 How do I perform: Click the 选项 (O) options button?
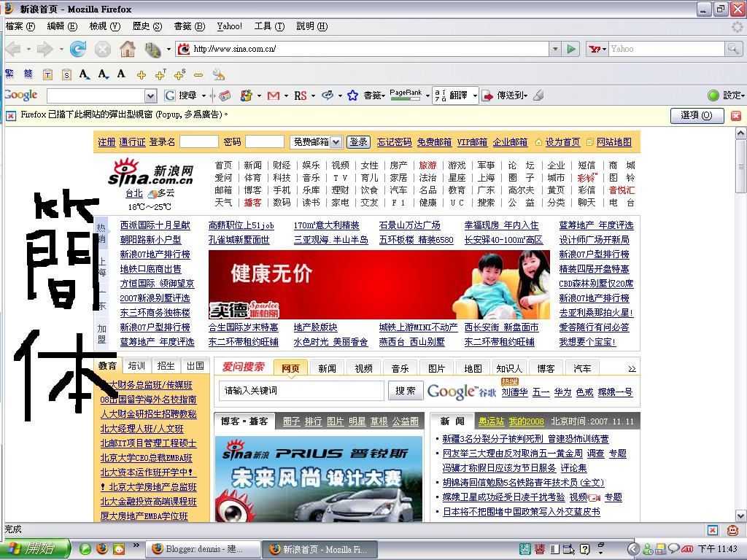(x=697, y=115)
